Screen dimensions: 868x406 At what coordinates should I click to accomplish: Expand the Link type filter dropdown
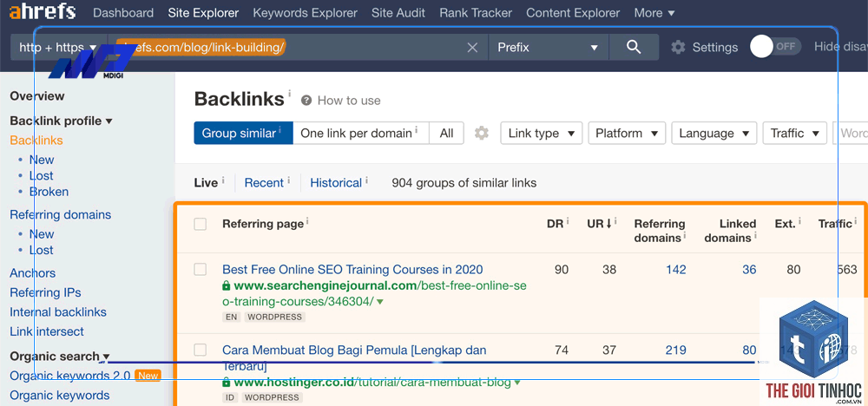pyautogui.click(x=542, y=134)
